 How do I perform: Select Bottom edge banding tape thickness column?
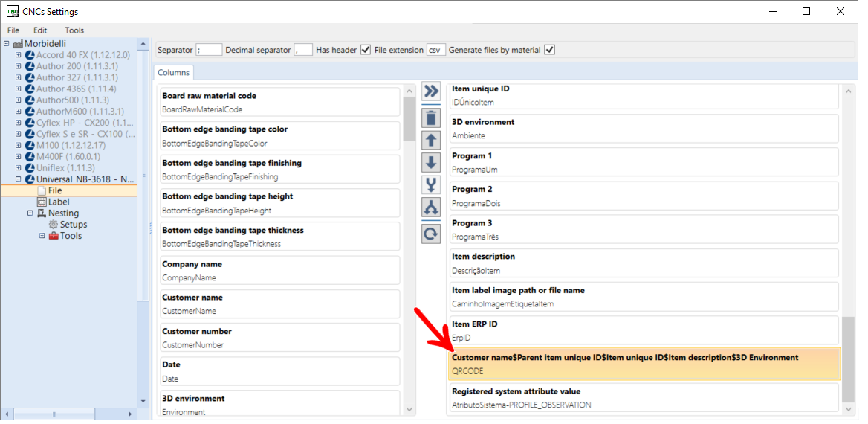[x=279, y=237]
